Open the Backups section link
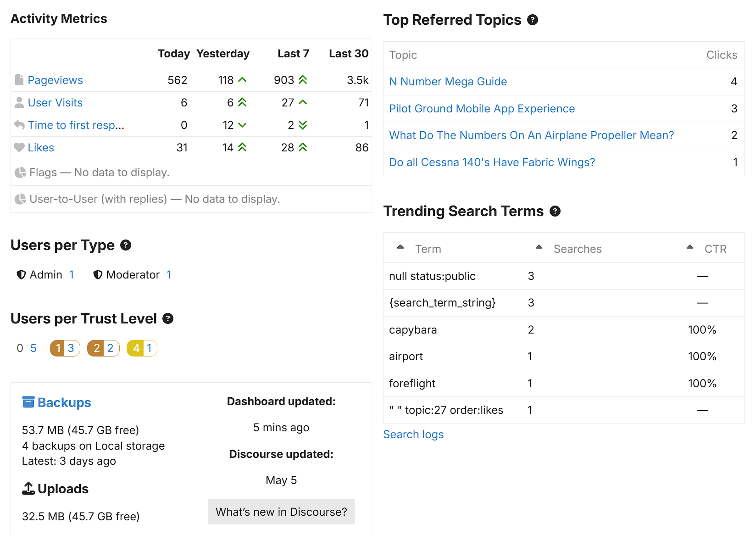 pyautogui.click(x=64, y=402)
